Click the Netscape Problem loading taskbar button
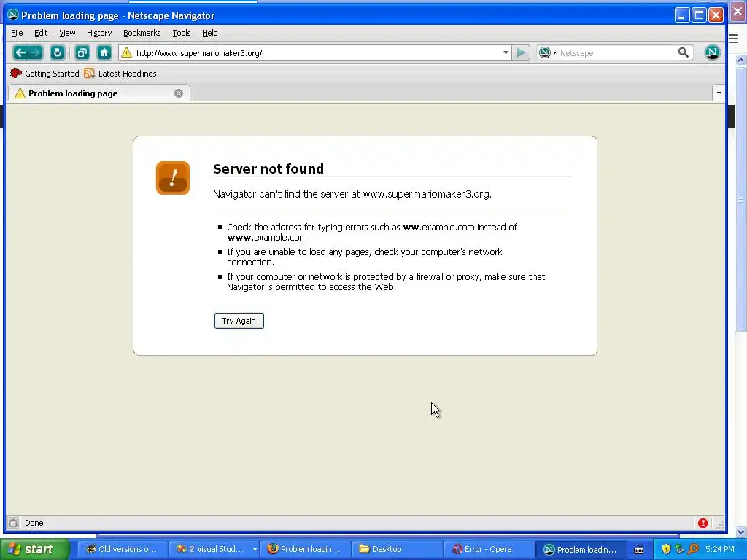Screen dimensions: 747x560 coord(581,549)
